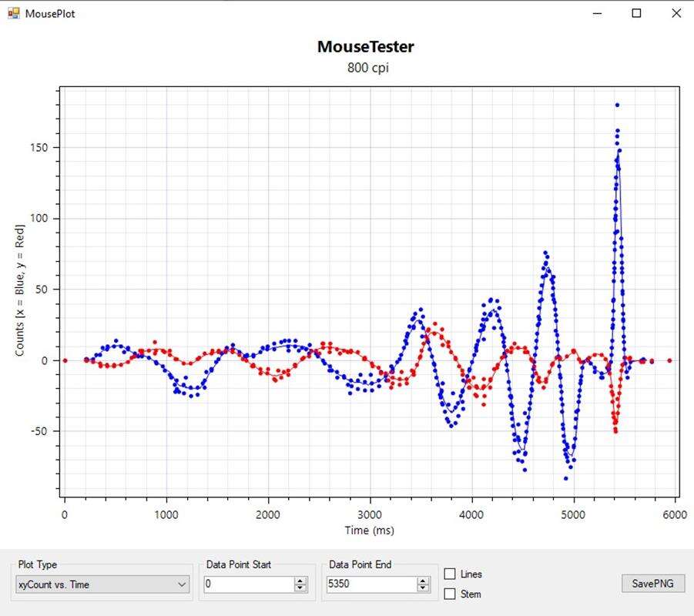Open the Plot Type dropdown
This screenshot has width=694, height=616.
[102, 584]
